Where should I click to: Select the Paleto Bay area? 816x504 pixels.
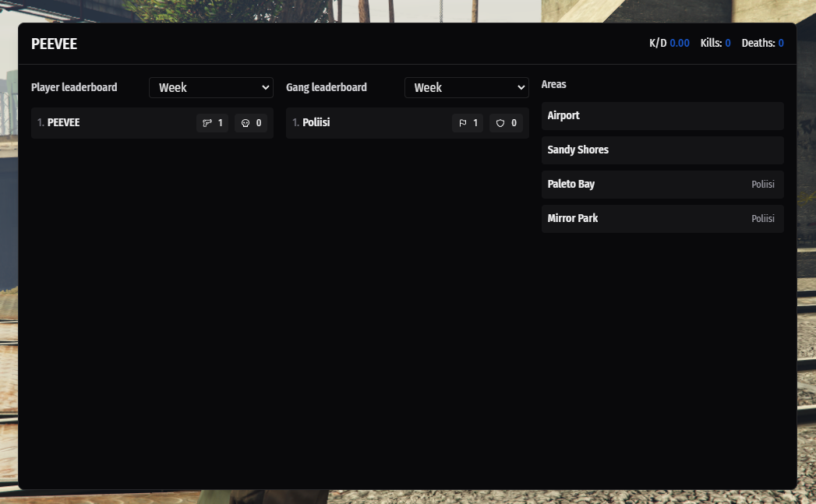(662, 185)
